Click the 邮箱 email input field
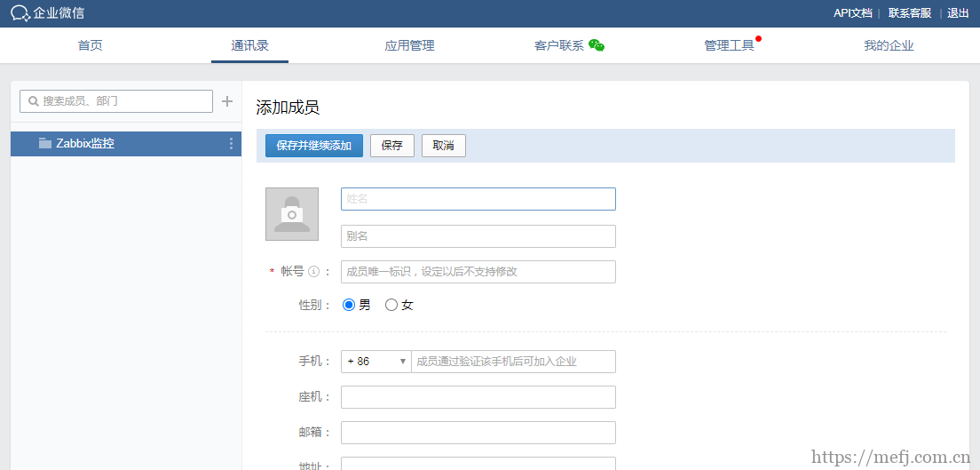This screenshot has height=470, width=980. click(x=478, y=433)
